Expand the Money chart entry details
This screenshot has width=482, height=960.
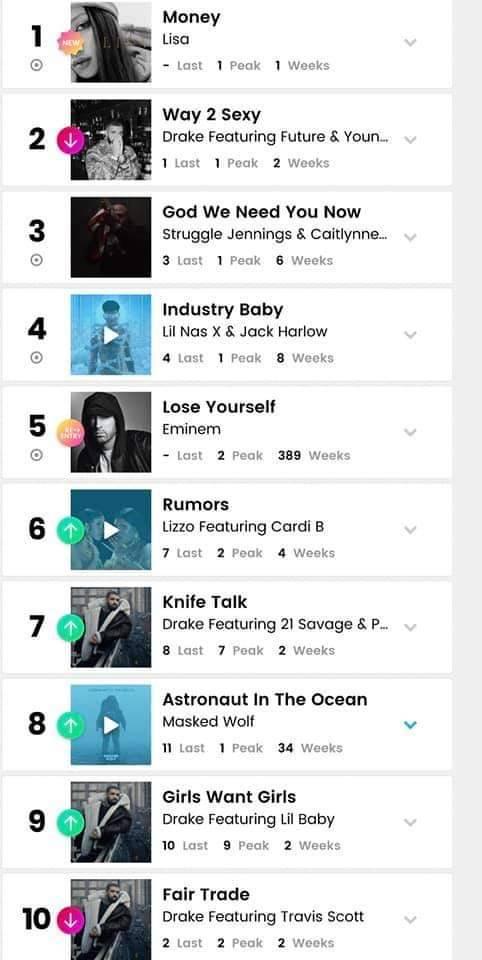point(410,42)
